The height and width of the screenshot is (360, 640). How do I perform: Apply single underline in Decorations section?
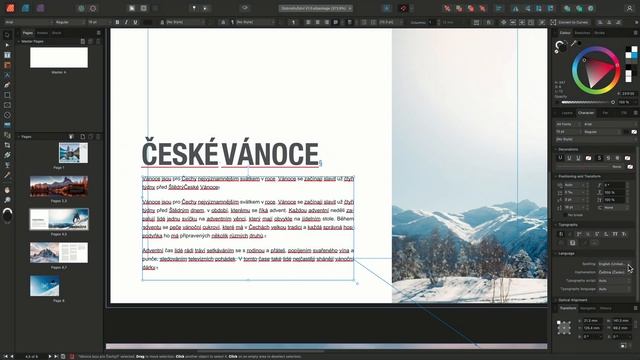[x=560, y=158]
